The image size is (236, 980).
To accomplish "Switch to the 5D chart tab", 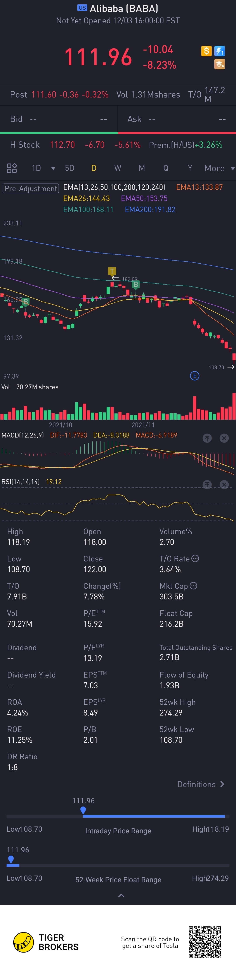I will [x=69, y=168].
